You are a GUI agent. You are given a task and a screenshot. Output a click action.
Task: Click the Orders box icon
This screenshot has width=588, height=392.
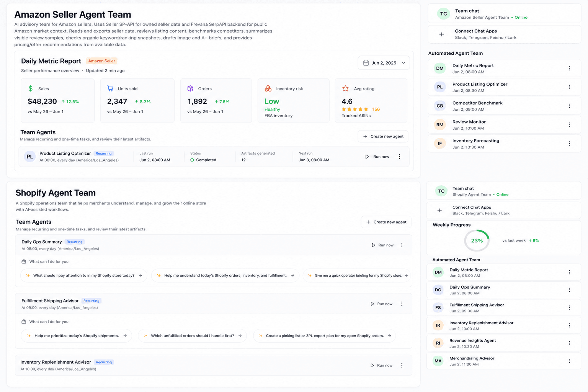[x=190, y=88]
